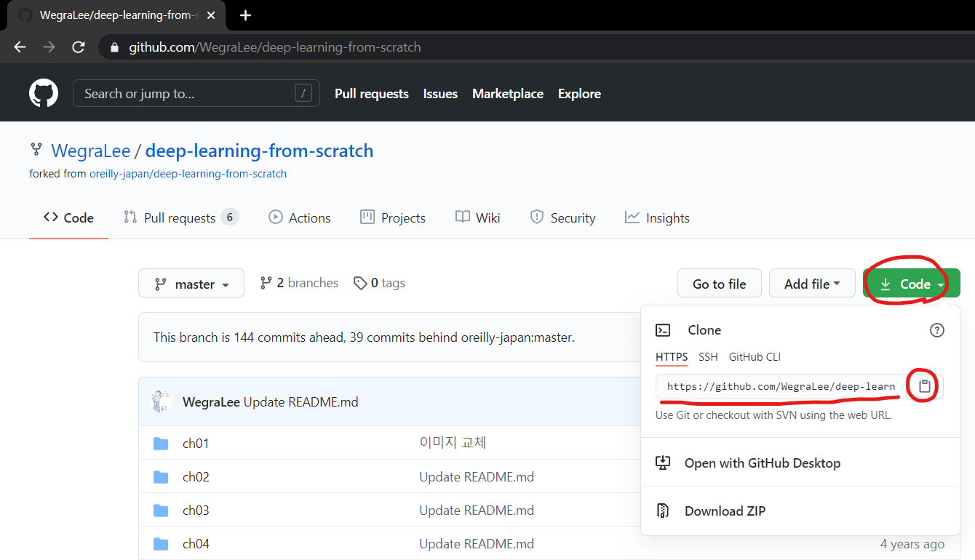The image size is (975, 560).
Task: Open the Projects tab
Action: point(393,217)
